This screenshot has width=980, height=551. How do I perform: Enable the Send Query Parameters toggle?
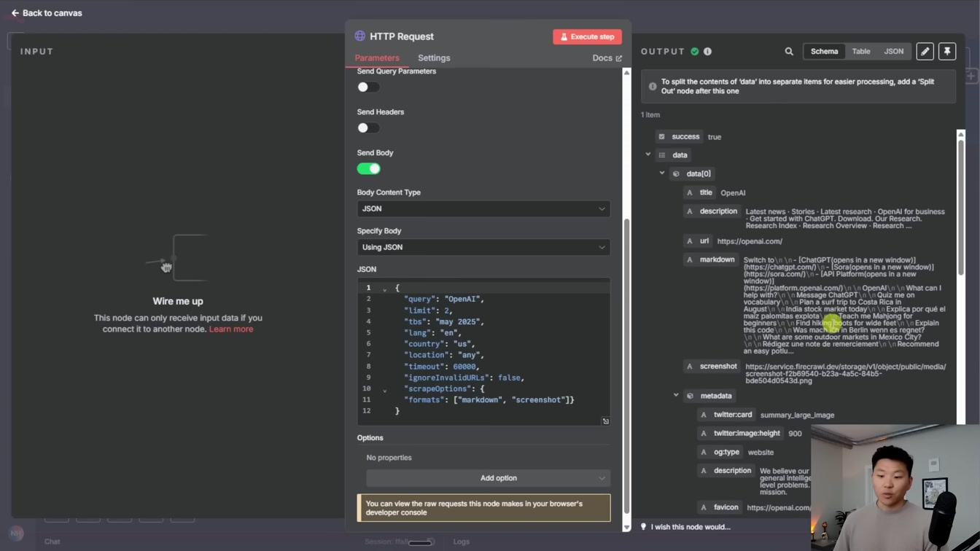click(368, 87)
